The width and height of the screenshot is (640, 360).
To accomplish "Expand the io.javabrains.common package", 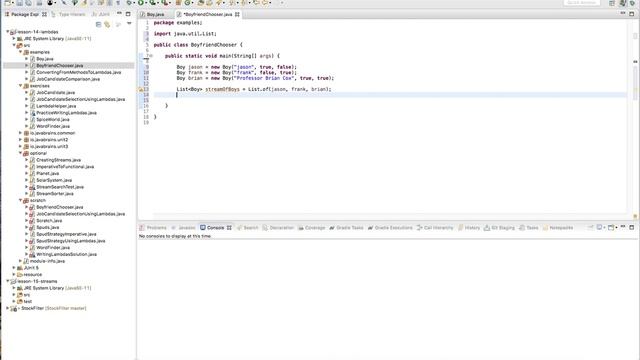I will point(20,133).
